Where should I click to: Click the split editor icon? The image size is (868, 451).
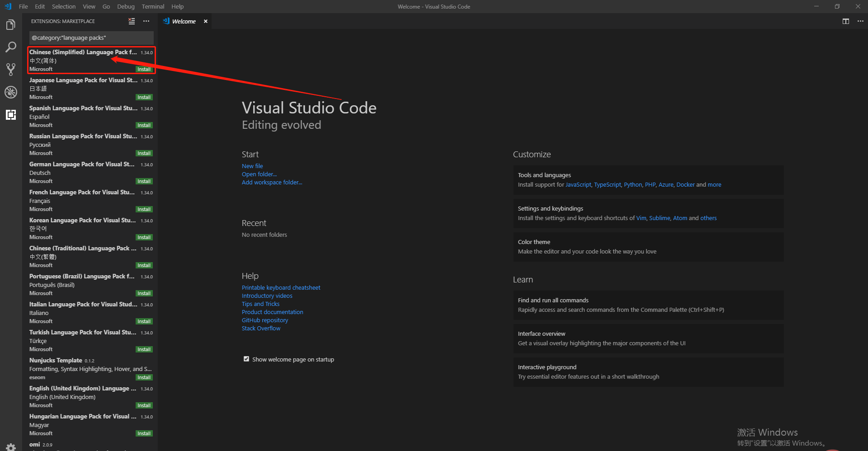(846, 21)
